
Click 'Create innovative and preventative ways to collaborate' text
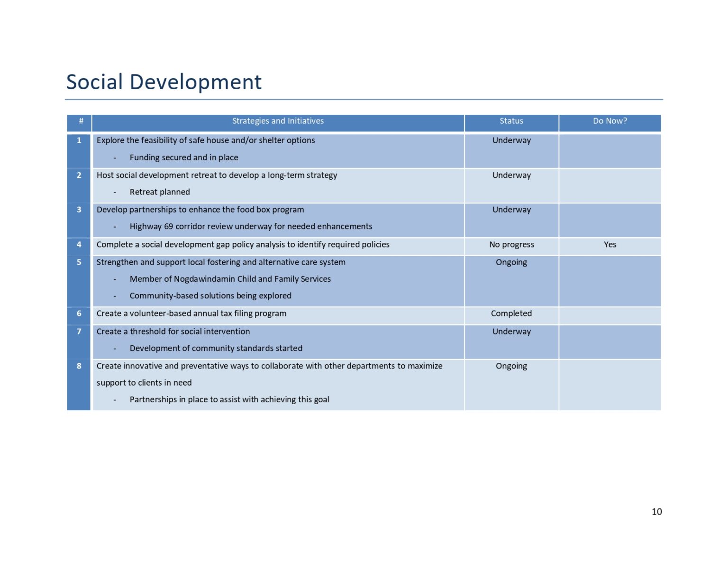coord(269,366)
